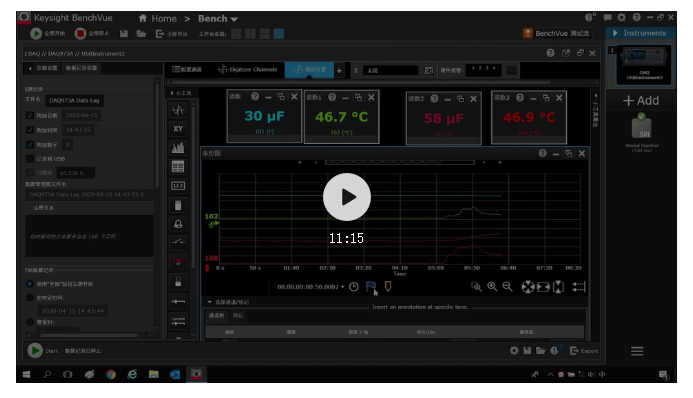
Task: Open the histogram widget in the sidebar
Action: (178, 148)
